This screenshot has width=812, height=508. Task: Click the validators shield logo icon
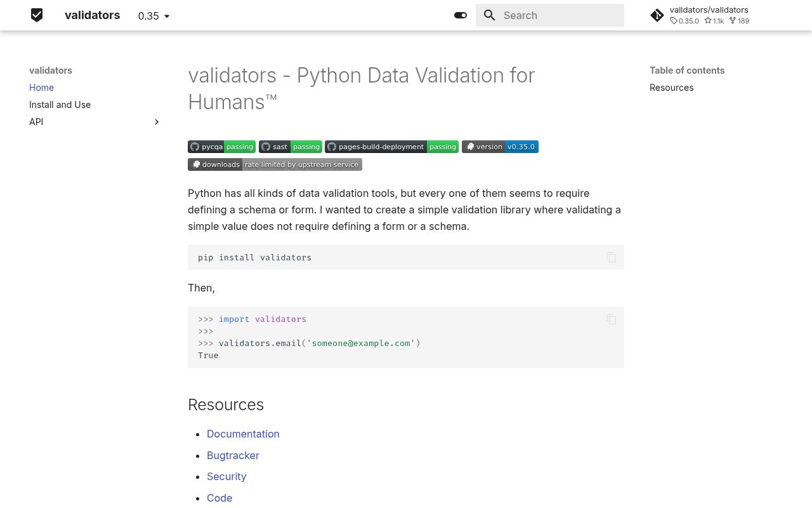(37, 15)
